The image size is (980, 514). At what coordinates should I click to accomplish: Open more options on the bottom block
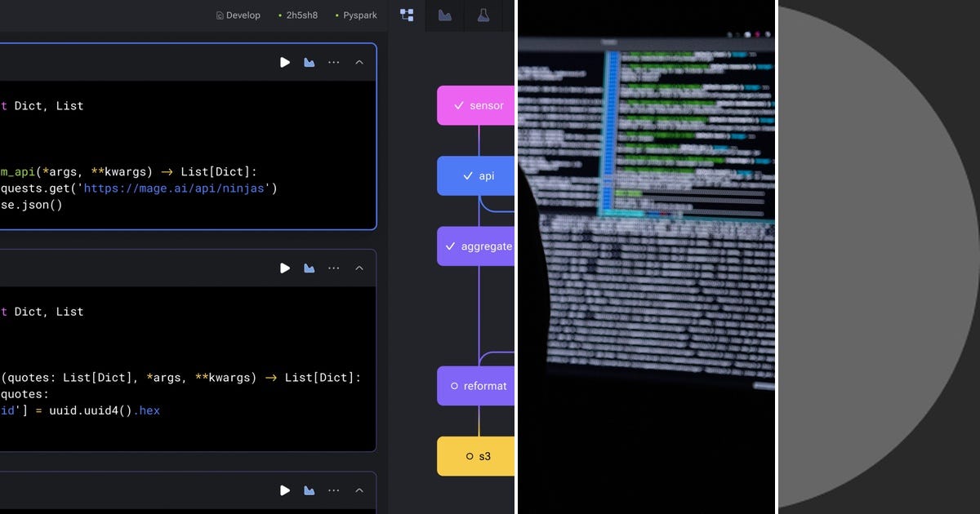(x=333, y=490)
